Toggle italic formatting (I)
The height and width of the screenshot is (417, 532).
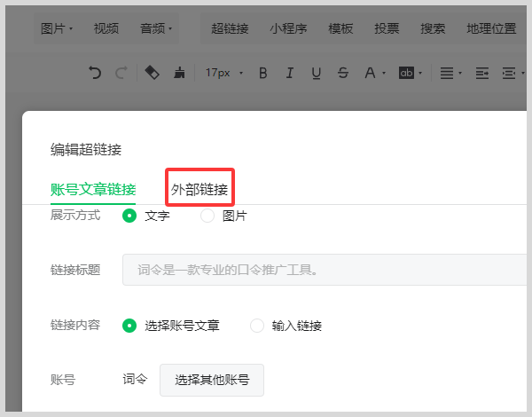[289, 73]
